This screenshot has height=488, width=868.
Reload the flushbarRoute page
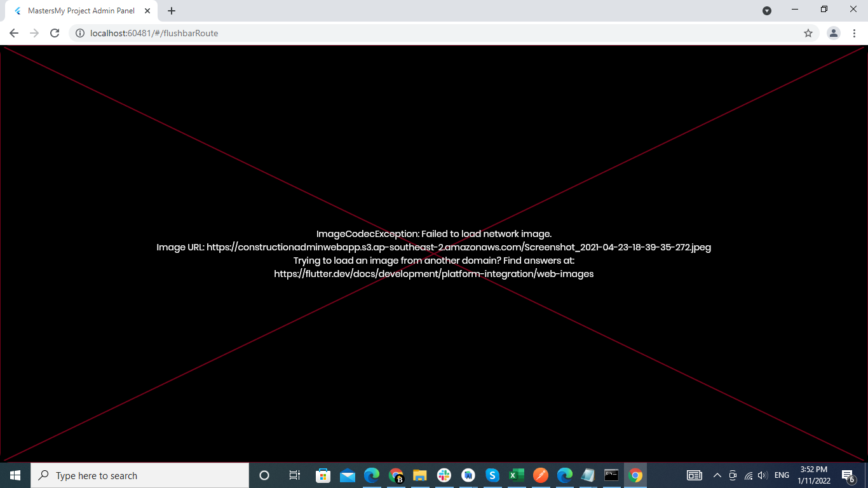54,32
